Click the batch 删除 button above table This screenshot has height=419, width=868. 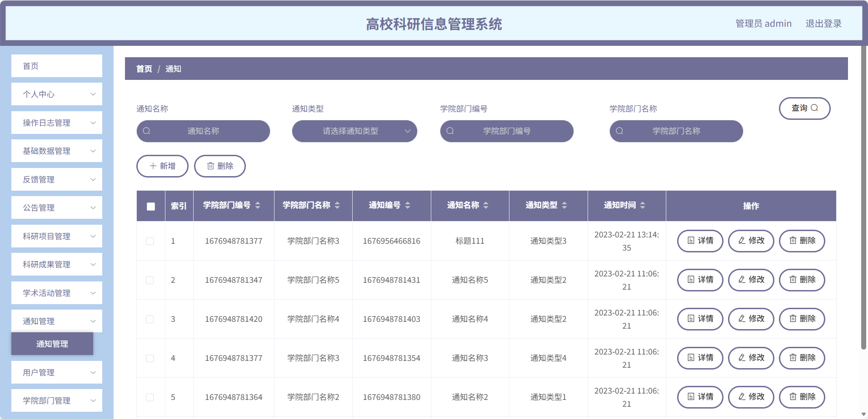click(x=220, y=166)
